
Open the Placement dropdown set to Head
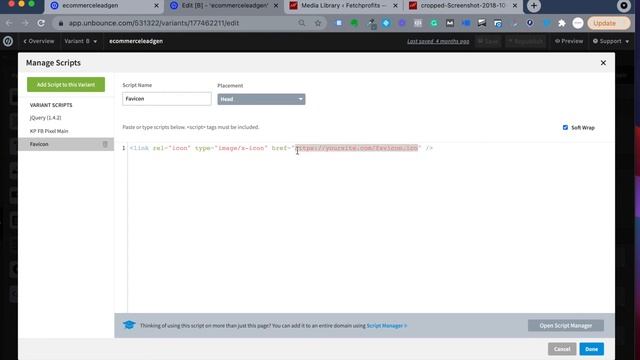tap(261, 99)
